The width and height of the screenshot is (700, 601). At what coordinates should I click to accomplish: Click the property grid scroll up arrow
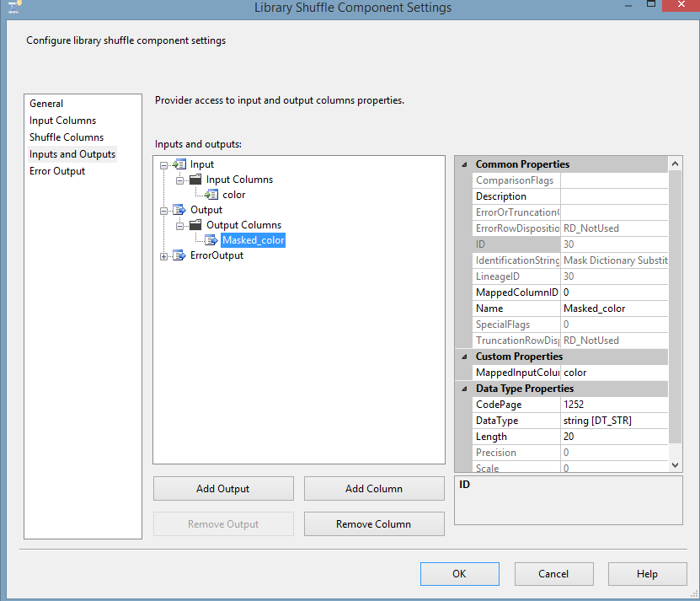tap(675, 164)
